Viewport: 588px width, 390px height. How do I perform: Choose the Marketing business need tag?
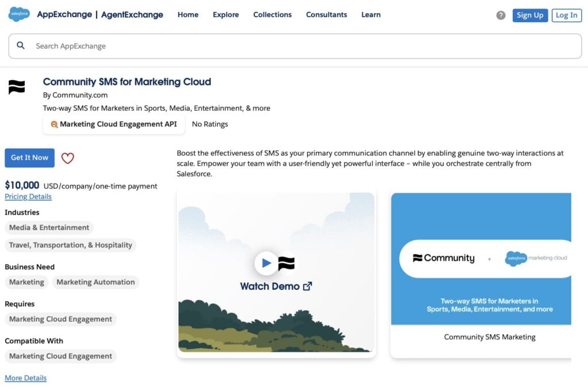[x=26, y=282]
